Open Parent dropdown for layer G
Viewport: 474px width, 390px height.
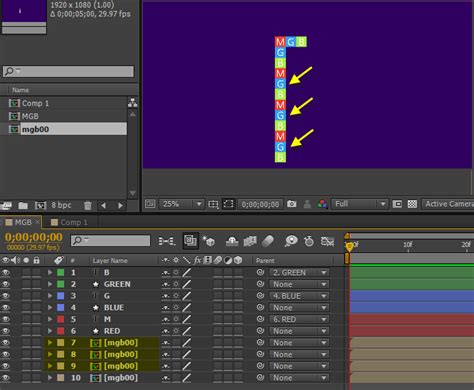pos(299,296)
